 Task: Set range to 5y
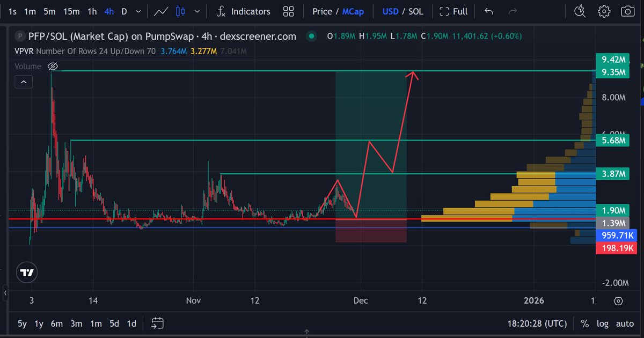[x=22, y=324]
